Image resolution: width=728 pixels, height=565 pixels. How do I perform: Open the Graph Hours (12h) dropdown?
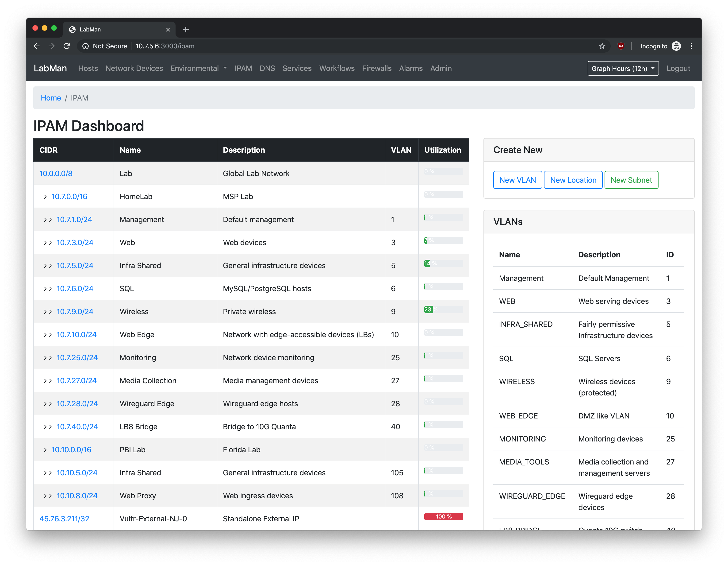tap(623, 68)
